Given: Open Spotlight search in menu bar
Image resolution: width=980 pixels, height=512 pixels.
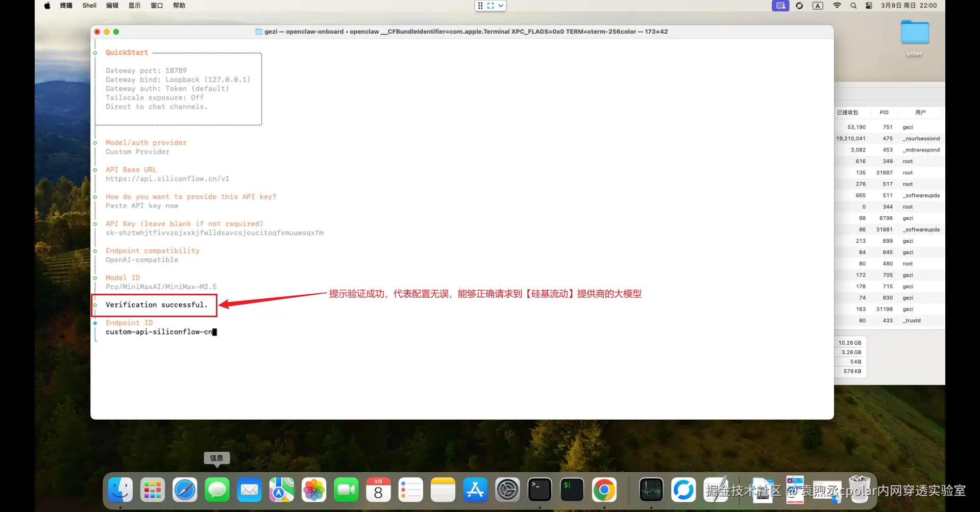Looking at the screenshot, I should (x=853, y=6).
